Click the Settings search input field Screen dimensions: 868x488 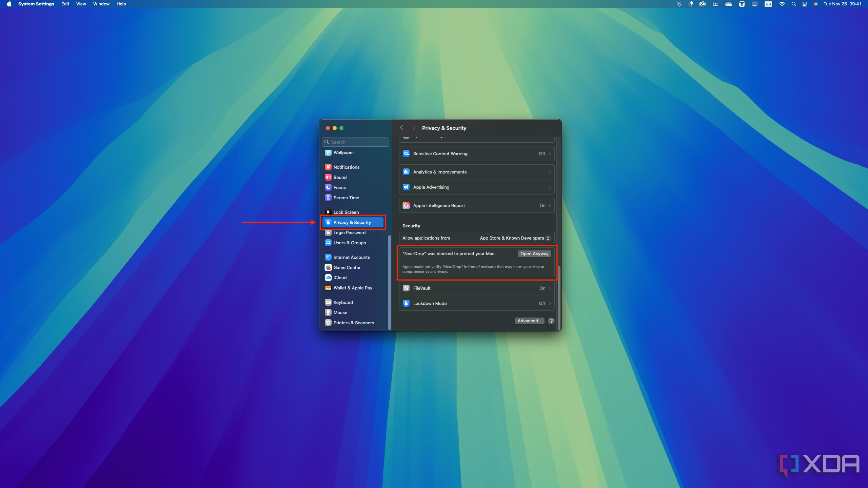click(x=355, y=142)
